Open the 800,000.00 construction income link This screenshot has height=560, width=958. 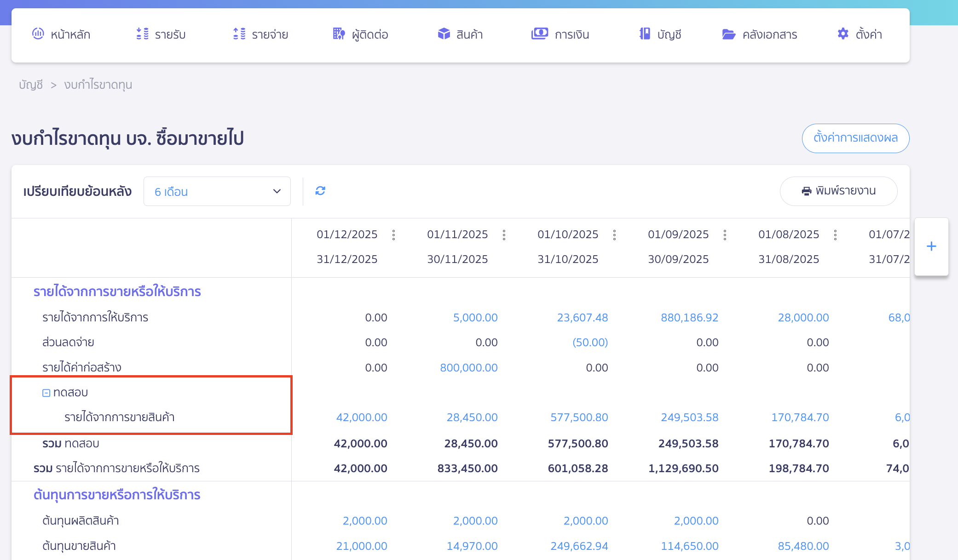tap(469, 367)
